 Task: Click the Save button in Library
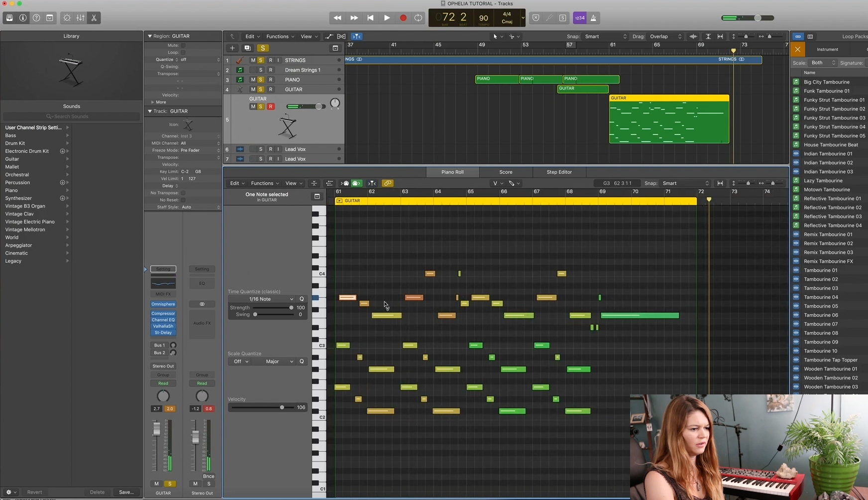[x=126, y=492]
